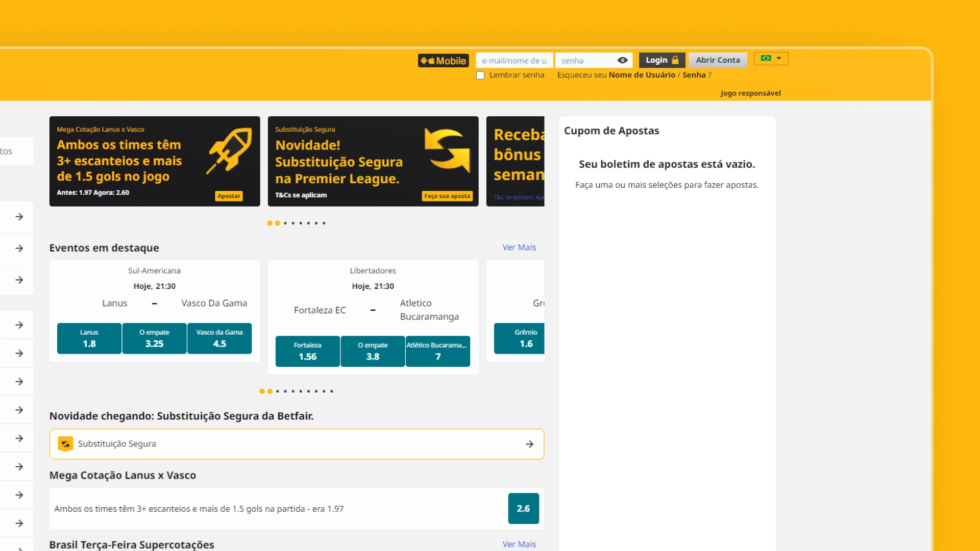Click the swap arrows icon on Substituição banner
The width and height of the screenshot is (980, 551).
(x=447, y=149)
